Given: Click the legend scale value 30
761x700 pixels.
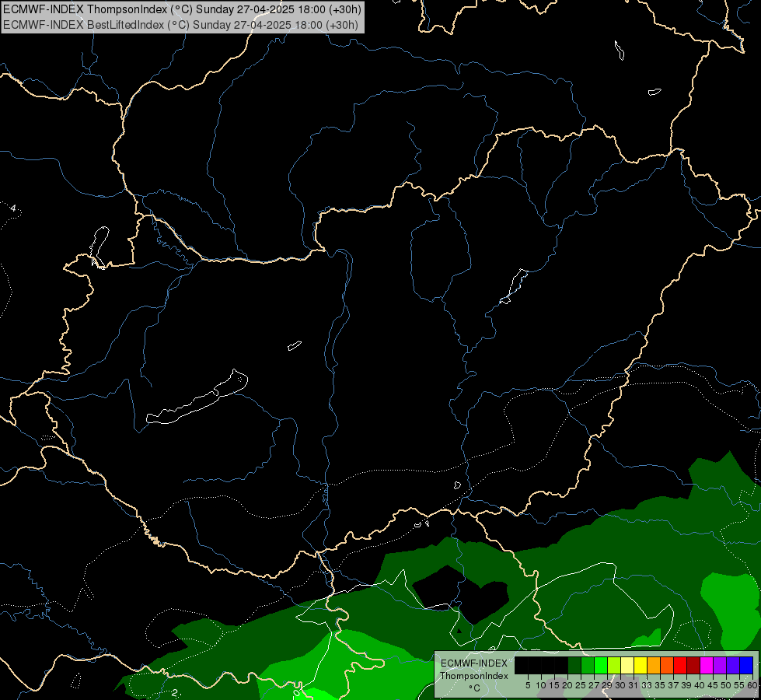Looking at the screenshot, I should pyautogui.click(x=620, y=685).
